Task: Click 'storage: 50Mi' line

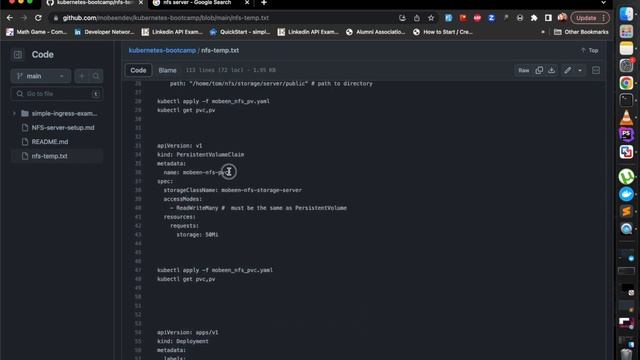Action: (x=197, y=235)
